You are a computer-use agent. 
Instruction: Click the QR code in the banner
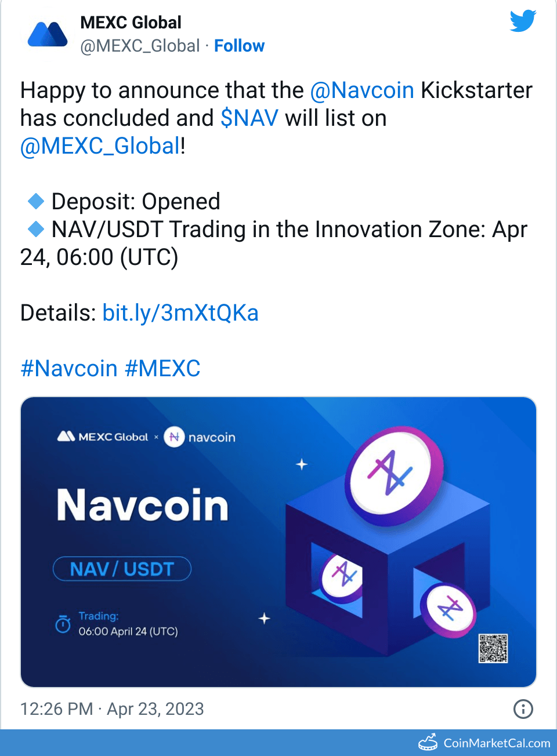click(493, 648)
